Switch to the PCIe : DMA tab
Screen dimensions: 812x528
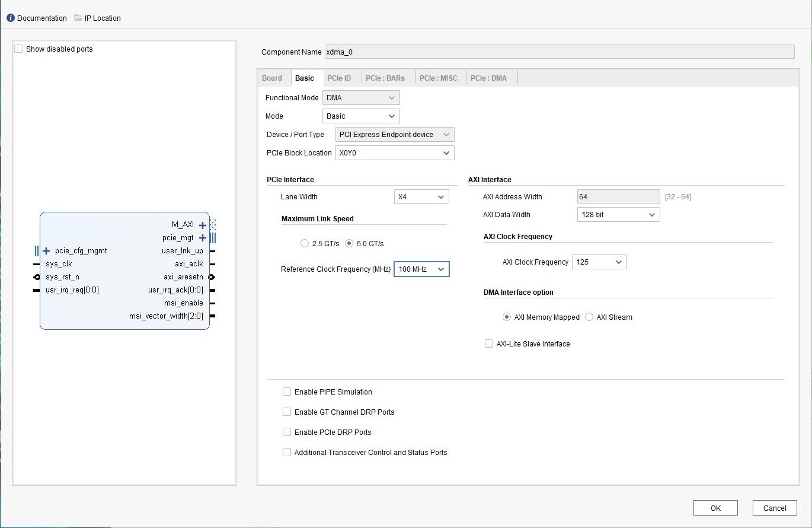click(x=488, y=78)
